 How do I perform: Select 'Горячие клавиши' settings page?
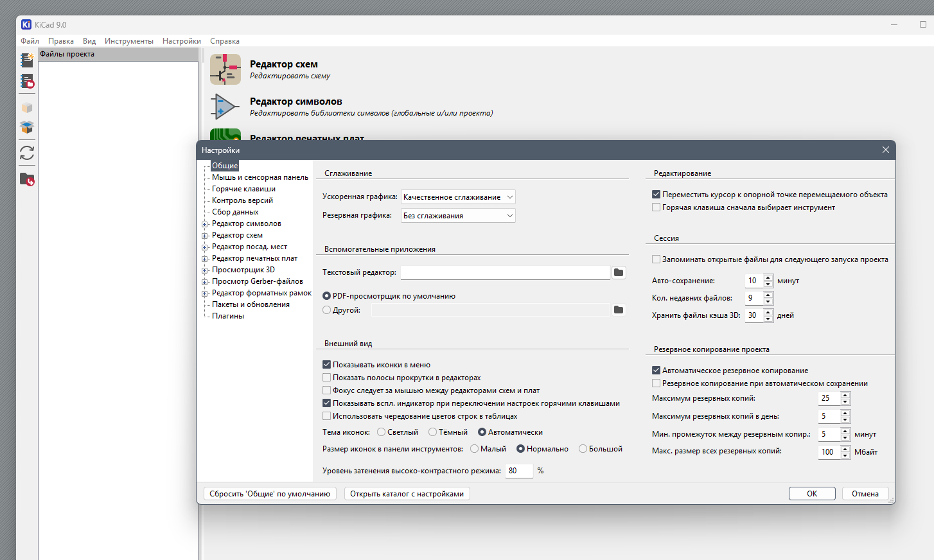243,189
